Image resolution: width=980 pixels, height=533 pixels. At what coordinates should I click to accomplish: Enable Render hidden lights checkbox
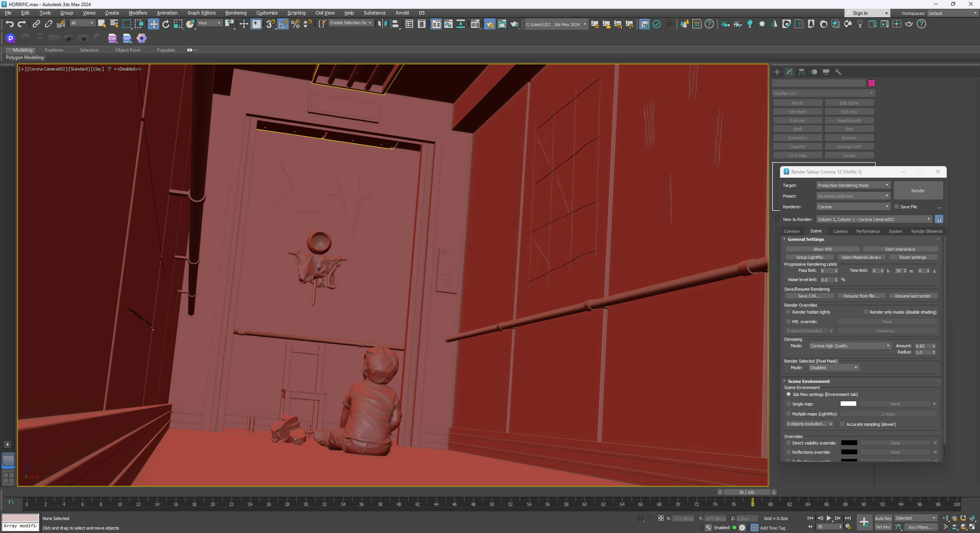[x=789, y=312]
